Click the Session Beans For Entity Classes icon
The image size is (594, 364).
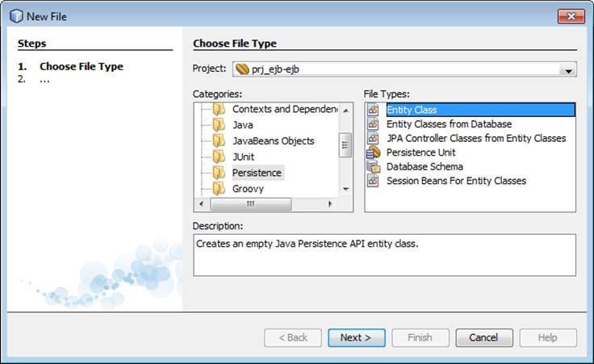pos(373,181)
